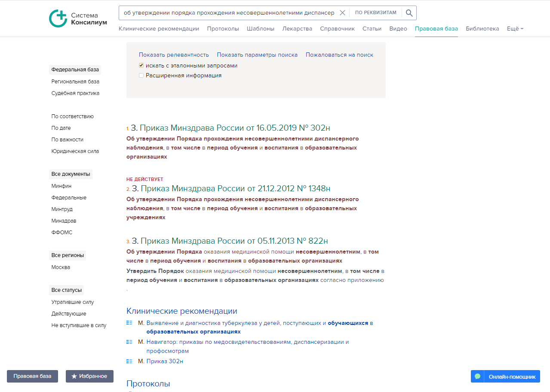This screenshot has width=550, height=392.
Task: Select Все статусы filter
Action: [66, 290]
